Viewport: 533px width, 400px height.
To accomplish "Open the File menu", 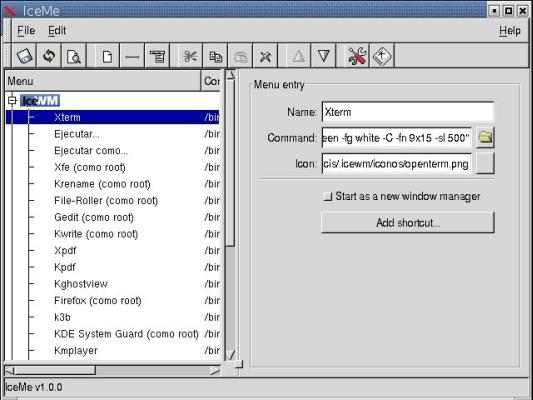I will point(26,31).
